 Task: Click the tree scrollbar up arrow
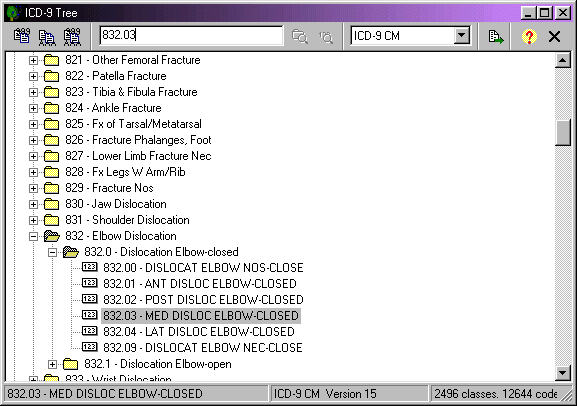tap(563, 60)
